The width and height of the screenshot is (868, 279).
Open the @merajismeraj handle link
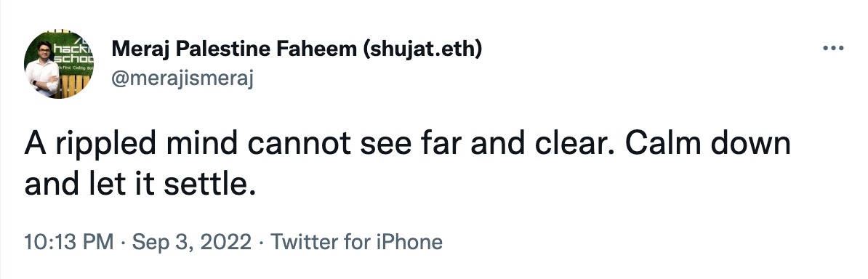point(182,78)
